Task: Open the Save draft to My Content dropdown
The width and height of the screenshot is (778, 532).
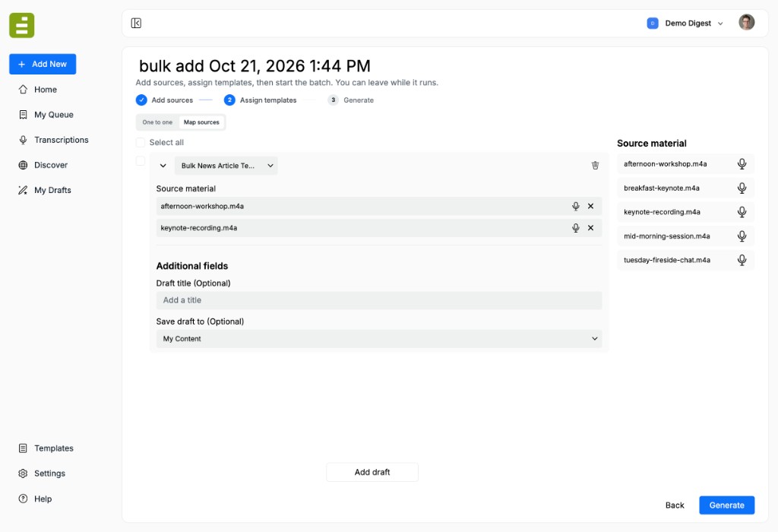Action: [378, 339]
